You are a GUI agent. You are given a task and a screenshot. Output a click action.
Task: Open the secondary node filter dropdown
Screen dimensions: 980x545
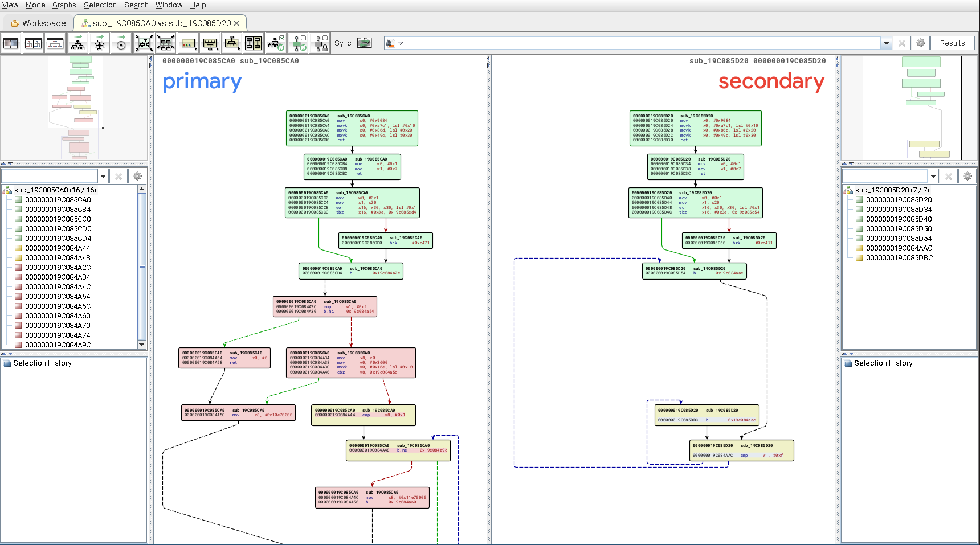933,176
